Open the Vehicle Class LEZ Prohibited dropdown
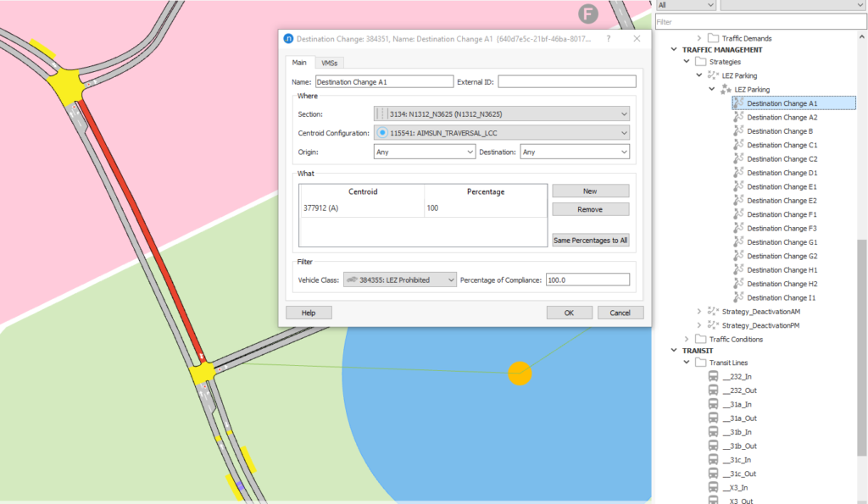Screen dimensions: 868x504 (400, 280)
